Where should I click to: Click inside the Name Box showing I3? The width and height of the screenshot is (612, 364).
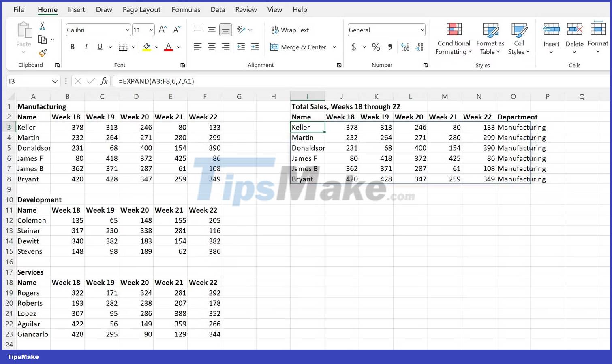pyautogui.click(x=28, y=81)
